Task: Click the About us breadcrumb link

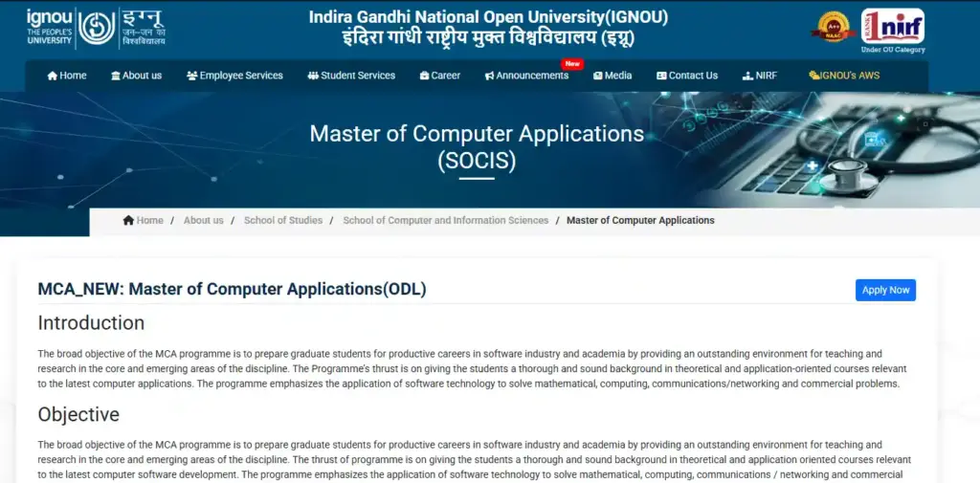Action: click(x=203, y=220)
